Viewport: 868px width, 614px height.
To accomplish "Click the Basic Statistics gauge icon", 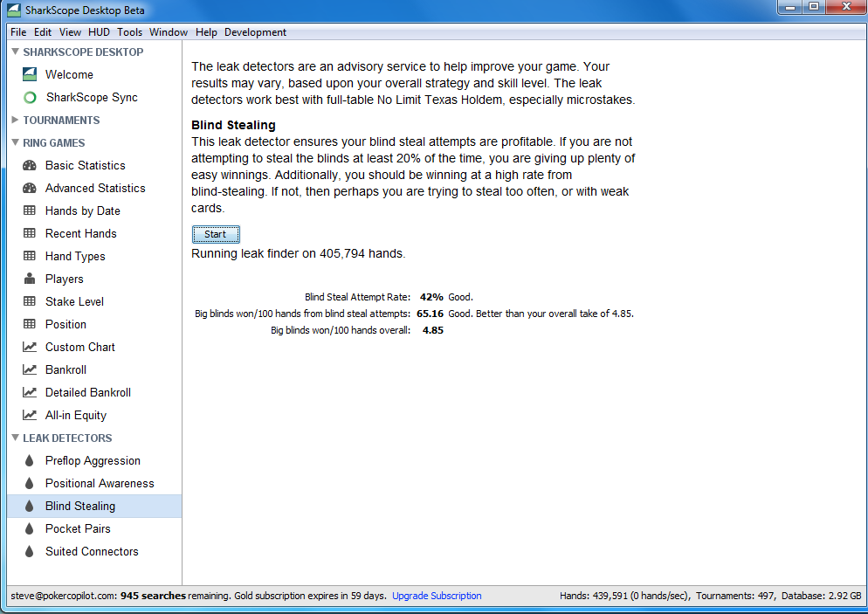I will [x=30, y=166].
